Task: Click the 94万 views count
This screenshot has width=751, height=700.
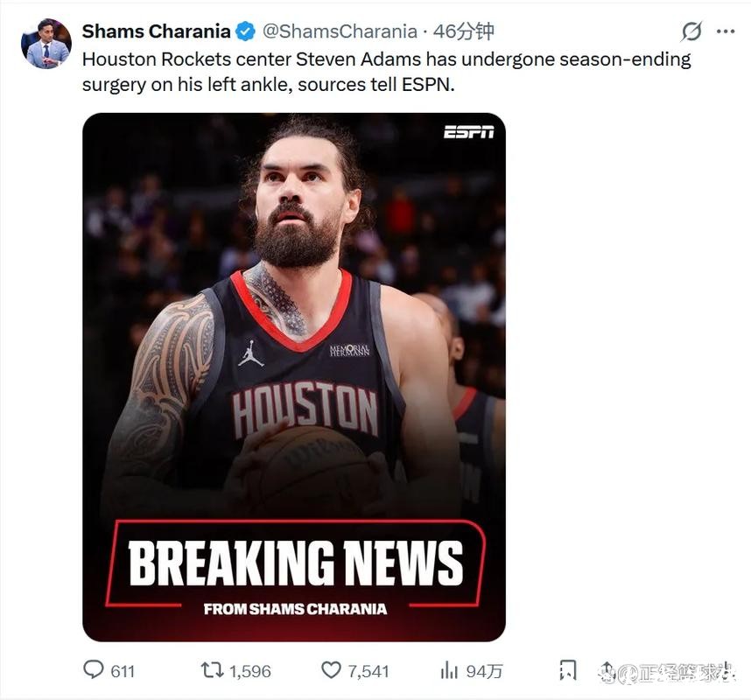Action: coord(484,671)
